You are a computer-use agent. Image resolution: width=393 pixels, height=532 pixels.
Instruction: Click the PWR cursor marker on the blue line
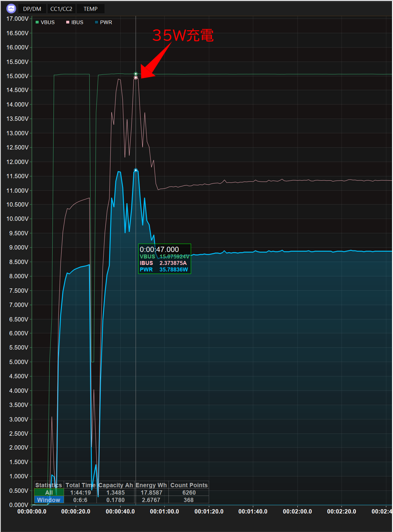click(x=136, y=170)
